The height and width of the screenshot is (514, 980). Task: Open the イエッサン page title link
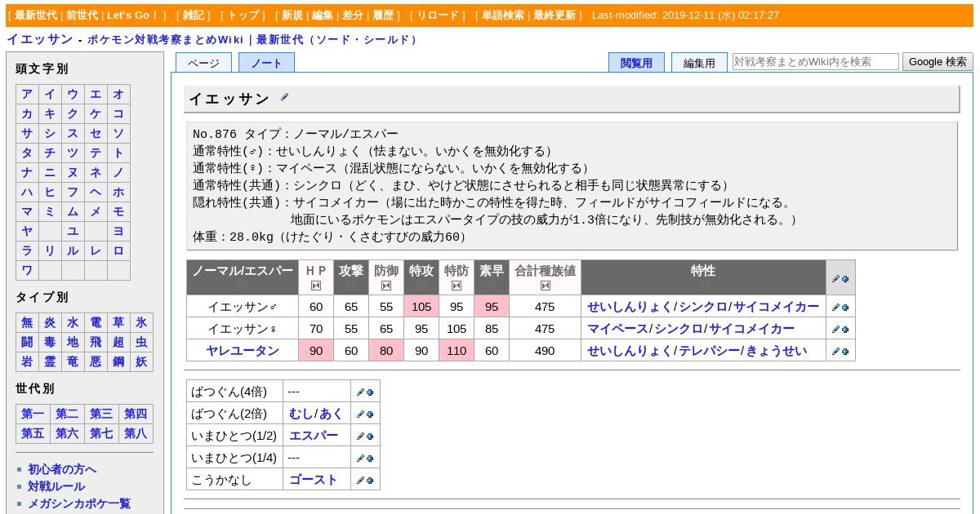click(x=39, y=39)
